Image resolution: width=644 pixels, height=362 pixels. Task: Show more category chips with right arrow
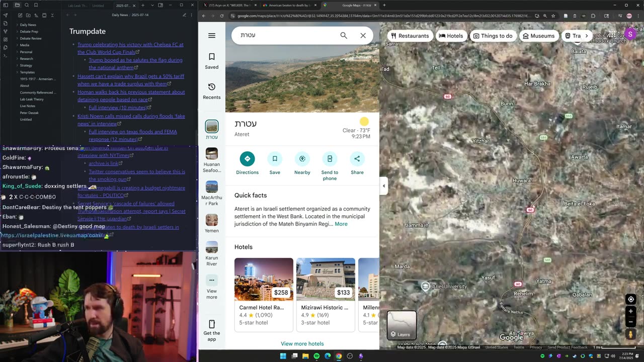point(586,36)
